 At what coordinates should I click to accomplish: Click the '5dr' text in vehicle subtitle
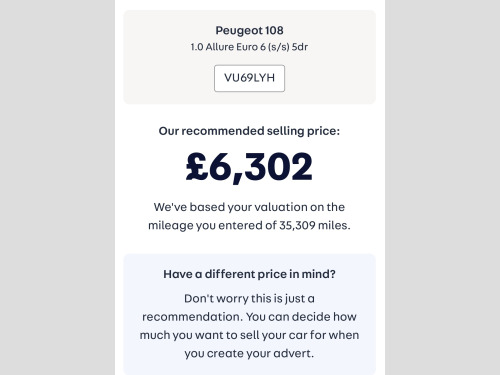coord(300,47)
